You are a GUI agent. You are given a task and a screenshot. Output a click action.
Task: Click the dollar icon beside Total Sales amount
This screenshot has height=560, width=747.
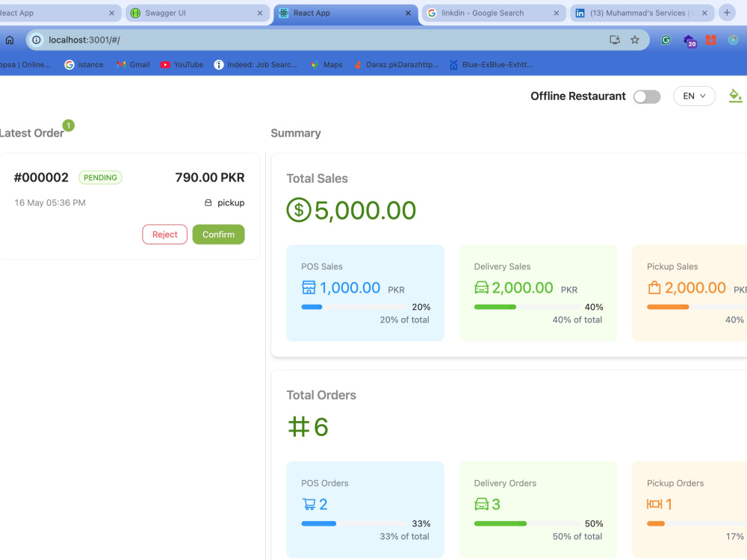pyautogui.click(x=299, y=210)
